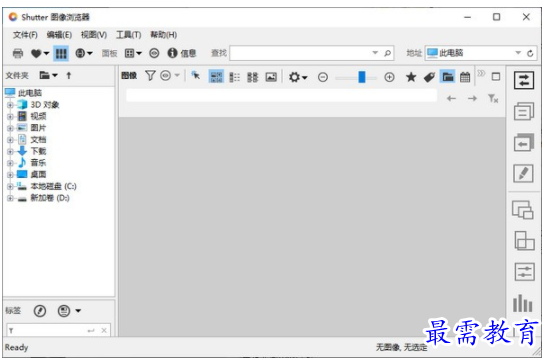Viewport: 547px width, 364px height.
Task: Select the 音乐 folder
Action: (38, 163)
